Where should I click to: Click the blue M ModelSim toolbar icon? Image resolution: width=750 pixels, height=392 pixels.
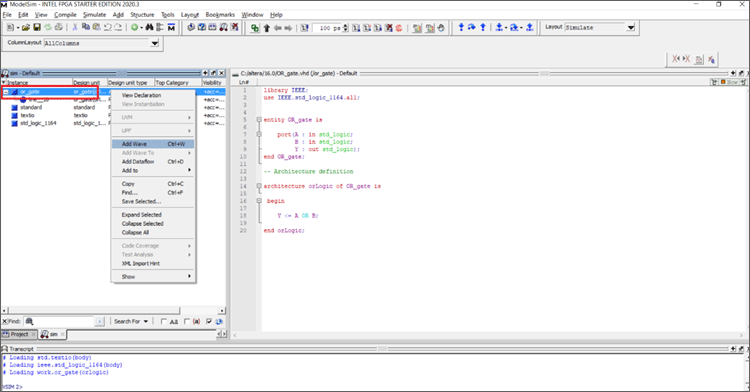(171, 28)
